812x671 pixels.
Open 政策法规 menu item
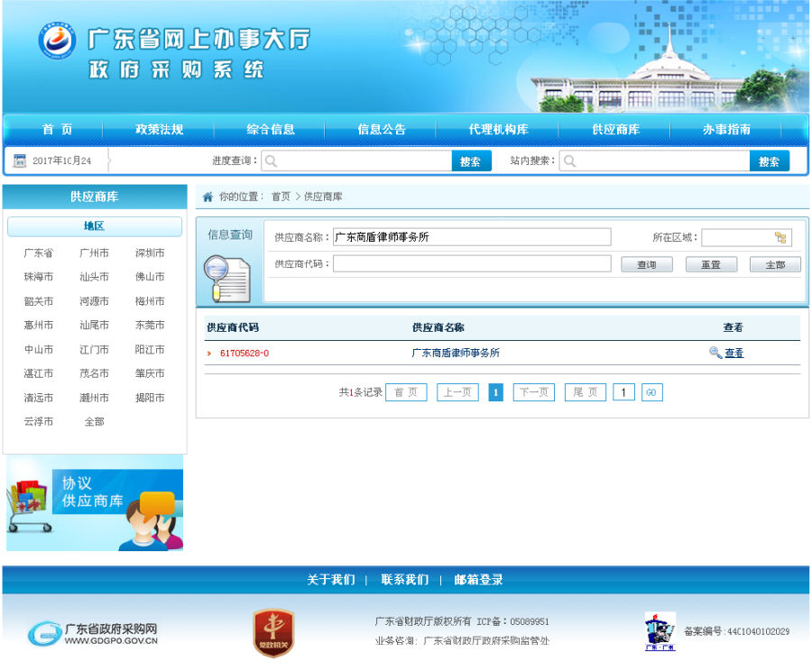pyautogui.click(x=159, y=130)
